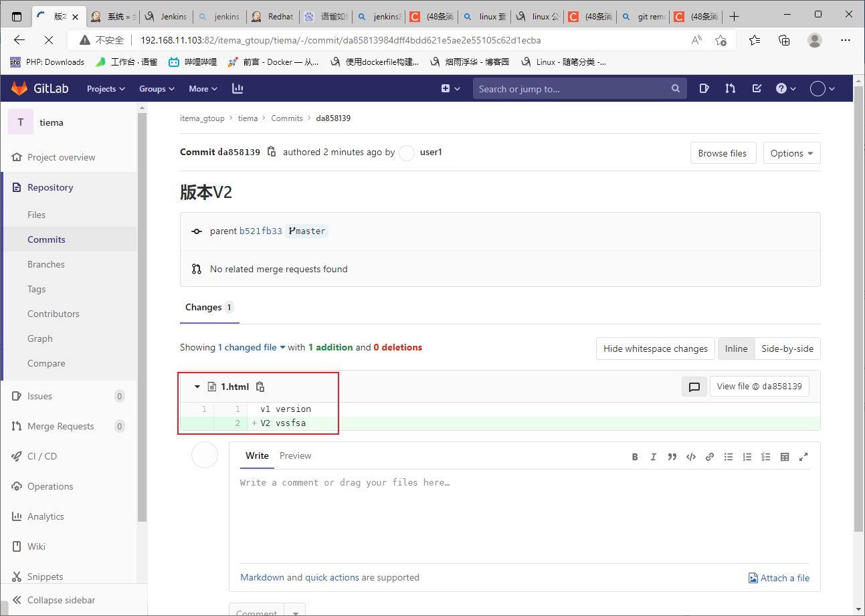Add a link in comment editor

710,457
